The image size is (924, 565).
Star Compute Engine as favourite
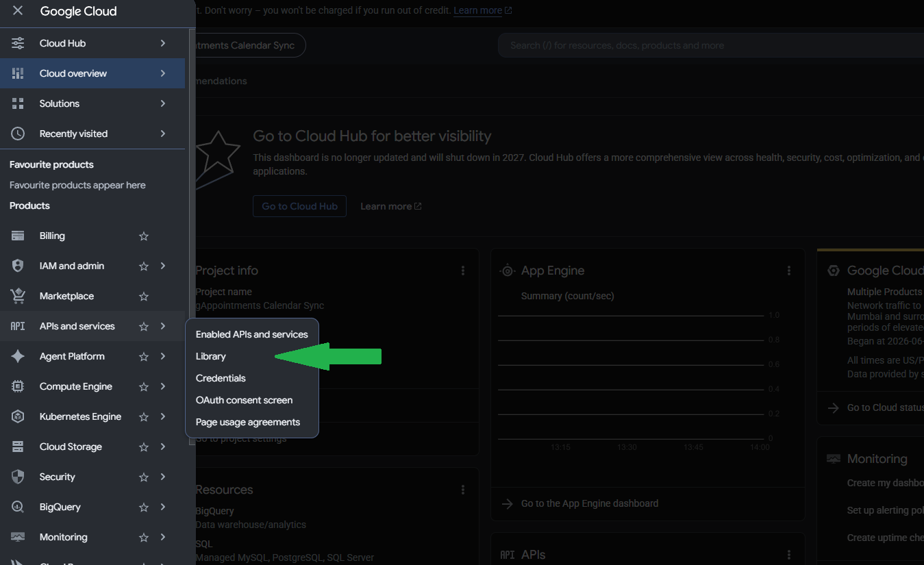144,386
